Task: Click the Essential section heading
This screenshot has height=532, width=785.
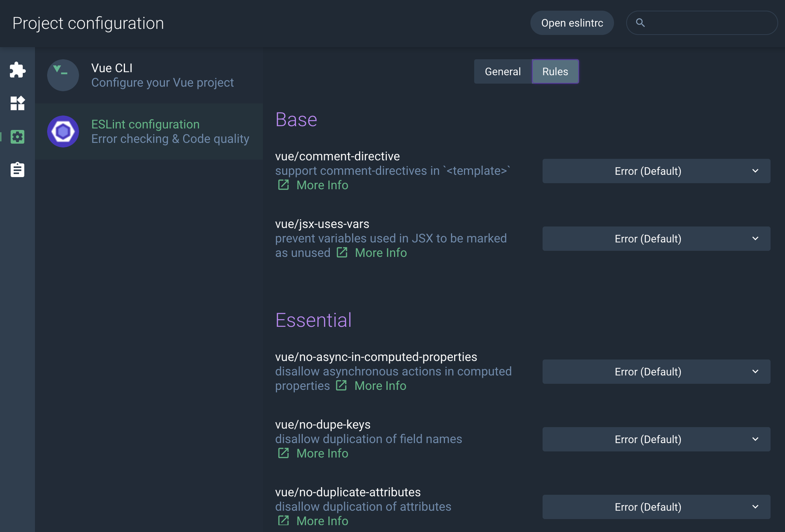Action: [x=314, y=320]
